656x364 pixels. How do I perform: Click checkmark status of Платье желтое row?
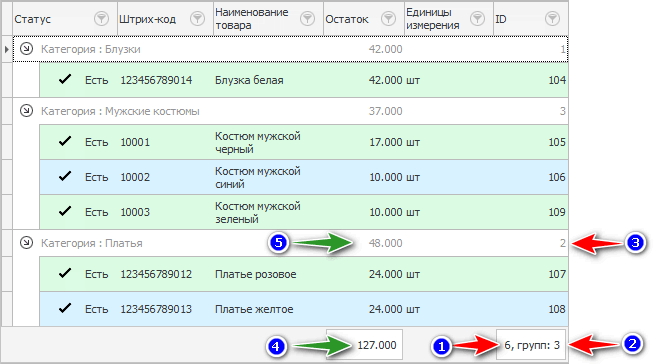65,308
